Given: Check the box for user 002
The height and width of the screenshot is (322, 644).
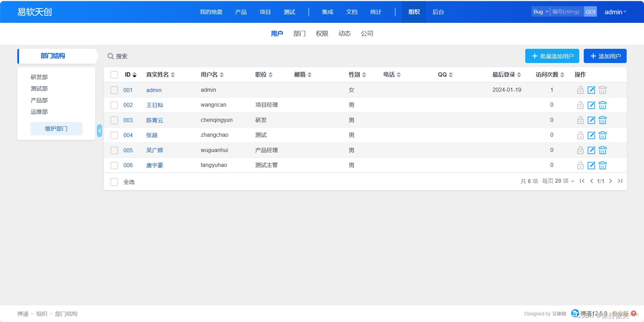Looking at the screenshot, I should click(114, 105).
